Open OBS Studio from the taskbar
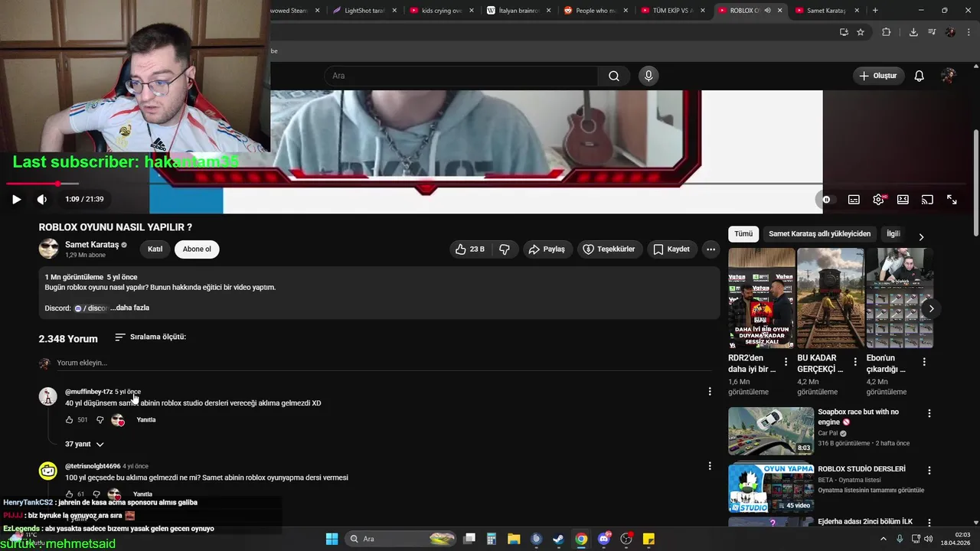Viewport: 980px width, 551px height. pyautogui.click(x=626, y=539)
